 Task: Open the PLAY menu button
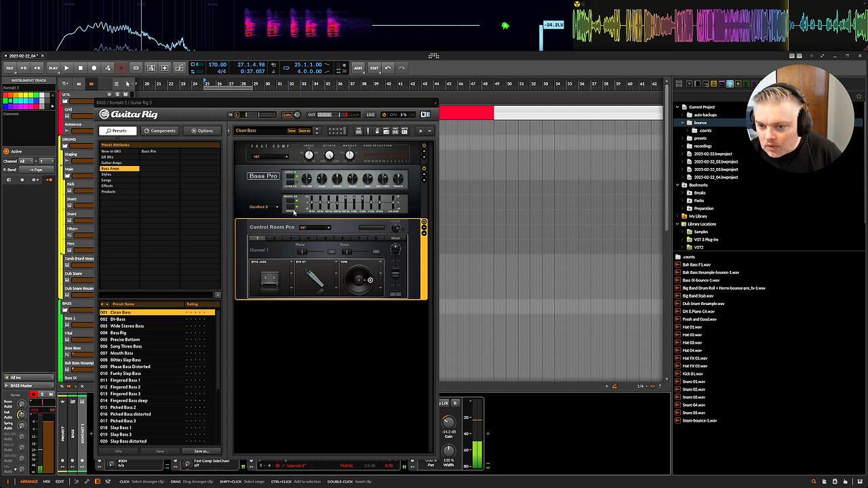[53, 68]
